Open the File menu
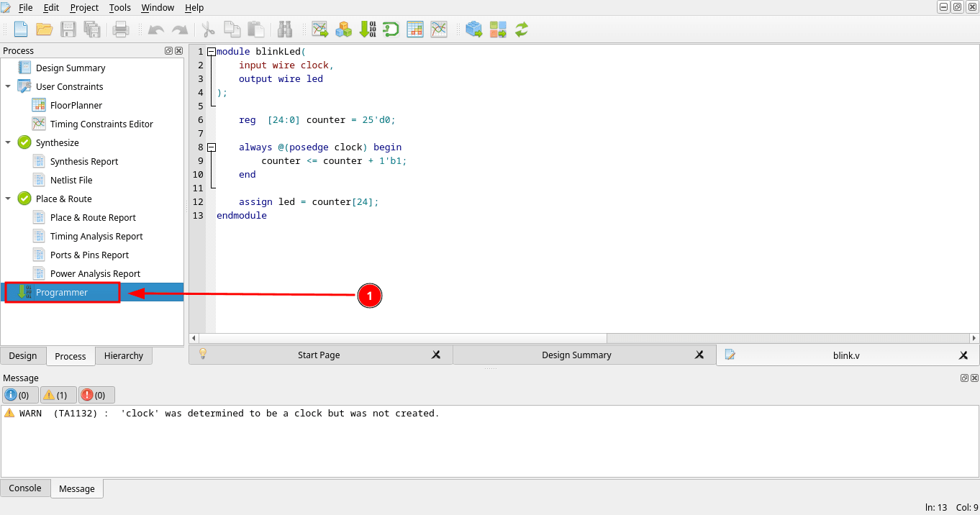 tap(25, 7)
